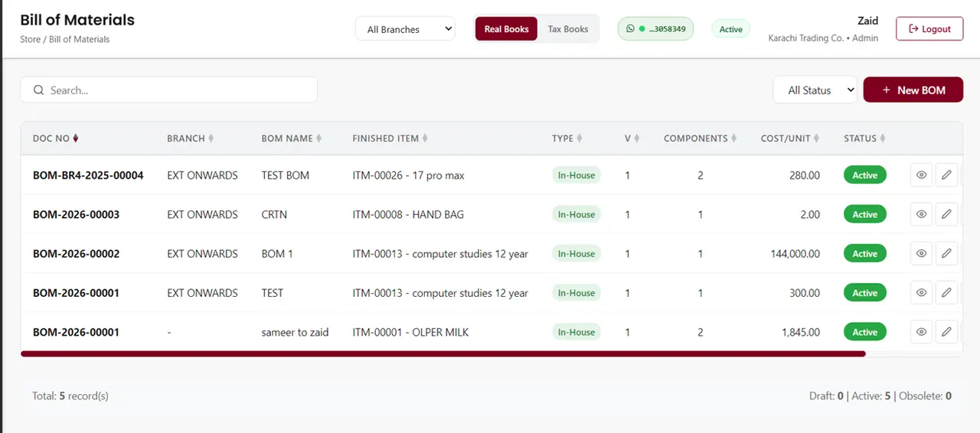
Task: Open view icon for BOM 1 row
Action: point(922,253)
